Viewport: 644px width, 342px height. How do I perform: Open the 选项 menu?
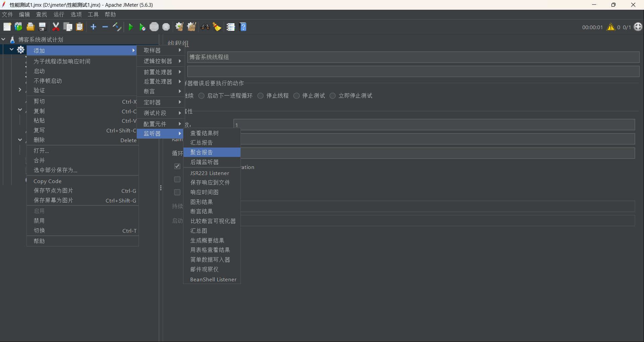(x=76, y=14)
